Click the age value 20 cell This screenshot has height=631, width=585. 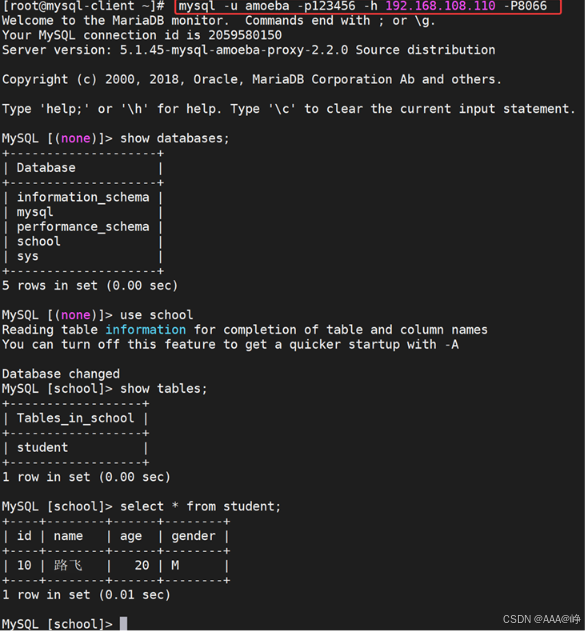tap(142, 565)
